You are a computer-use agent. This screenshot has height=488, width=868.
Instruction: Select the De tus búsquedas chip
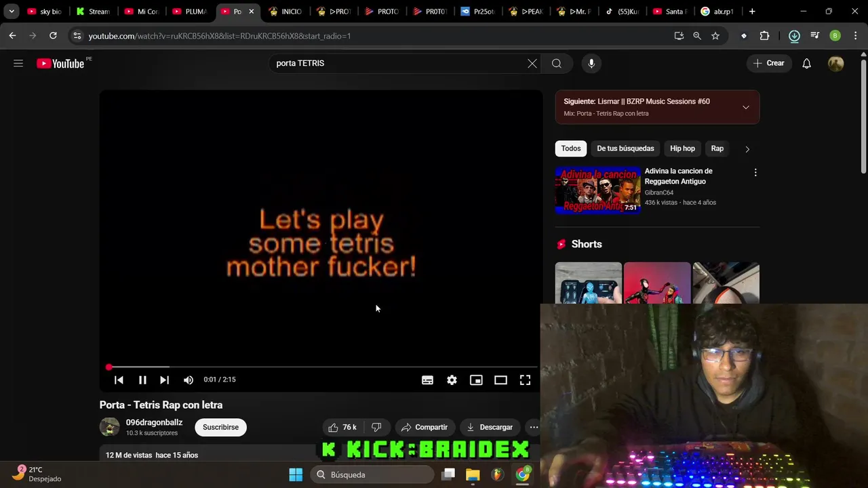[625, 148]
